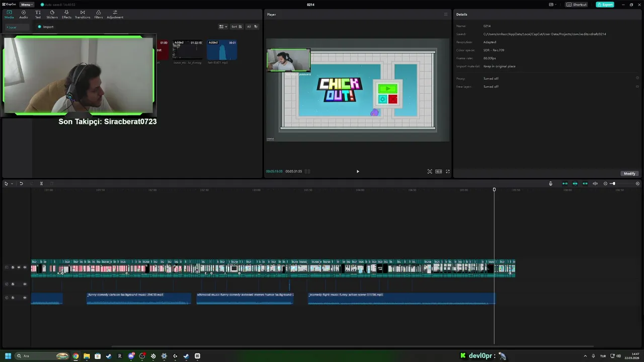The height and width of the screenshot is (362, 644).
Task: Open the CapCut Menu dropdown
Action: [26, 5]
